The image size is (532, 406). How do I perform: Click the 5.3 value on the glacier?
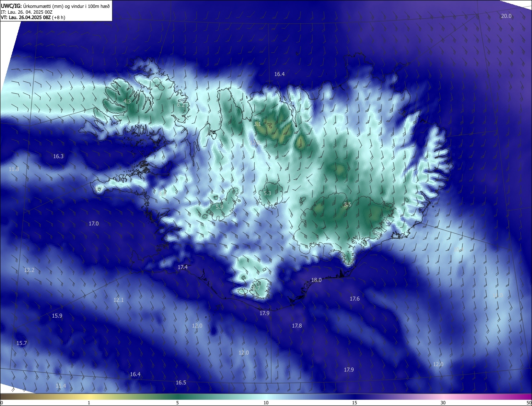[x=267, y=193]
